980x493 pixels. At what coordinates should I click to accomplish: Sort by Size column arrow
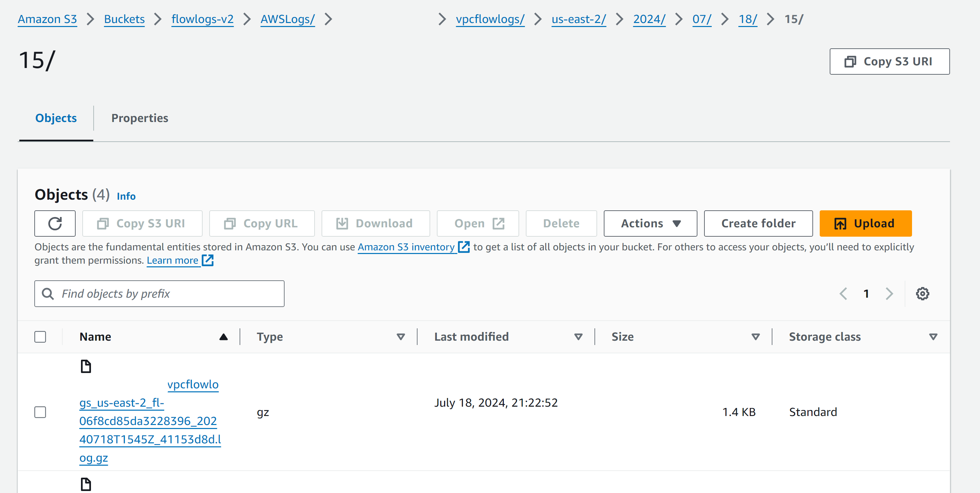click(755, 337)
